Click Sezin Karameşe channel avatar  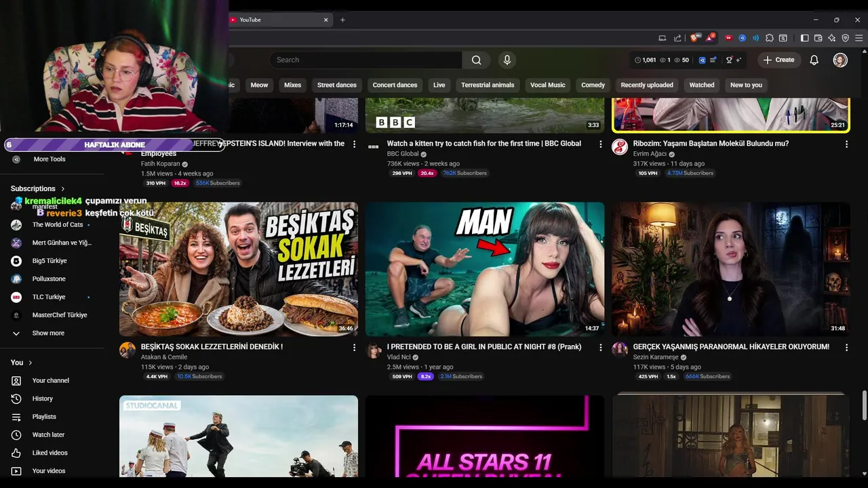click(x=620, y=350)
